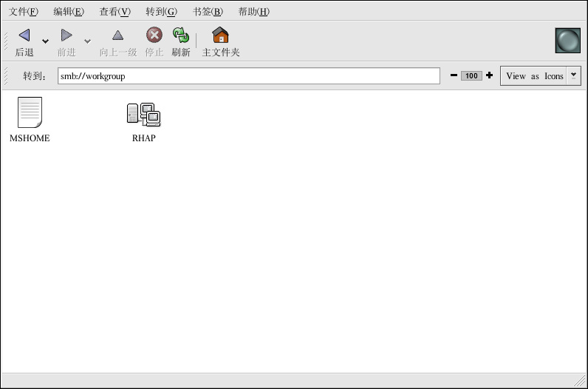Refresh (刷新) the current location
This screenshot has width=588, height=389.
(x=181, y=35)
